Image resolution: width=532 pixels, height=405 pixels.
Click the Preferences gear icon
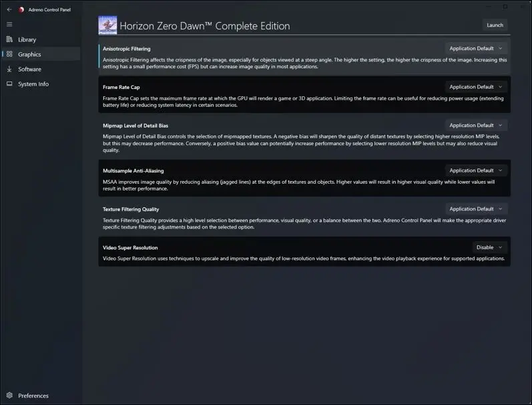[x=9, y=395]
